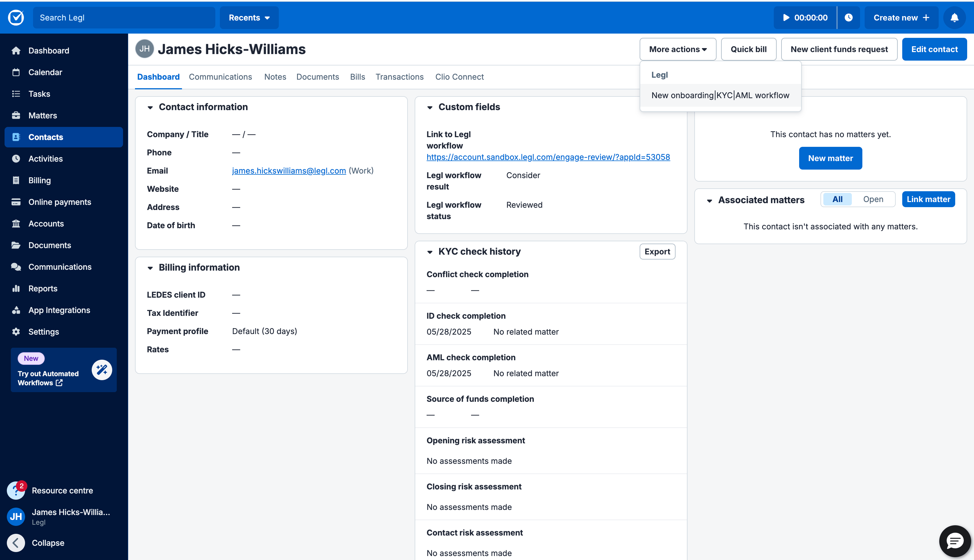Open the Legl workflow review link
The image size is (974, 560).
(x=548, y=157)
